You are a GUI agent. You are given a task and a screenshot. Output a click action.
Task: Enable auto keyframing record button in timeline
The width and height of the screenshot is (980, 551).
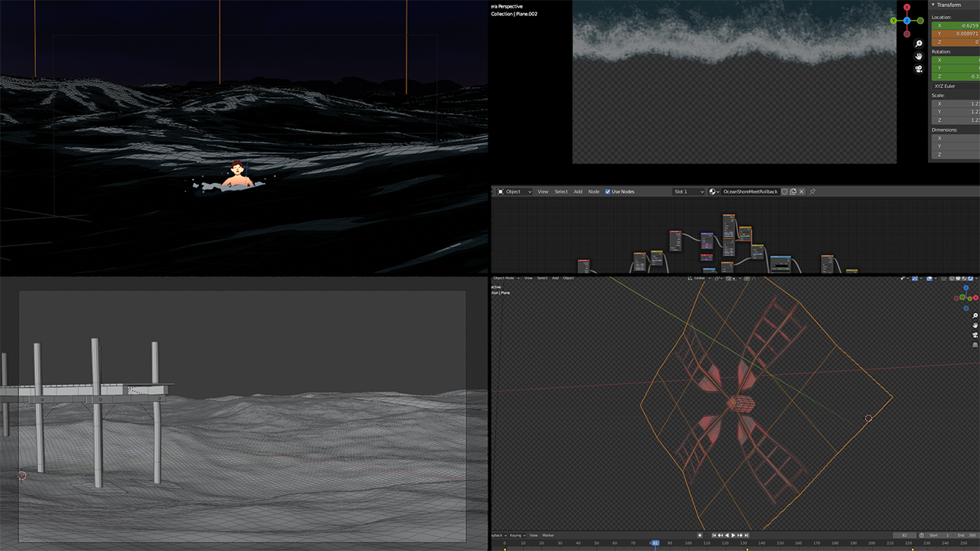coord(701,535)
